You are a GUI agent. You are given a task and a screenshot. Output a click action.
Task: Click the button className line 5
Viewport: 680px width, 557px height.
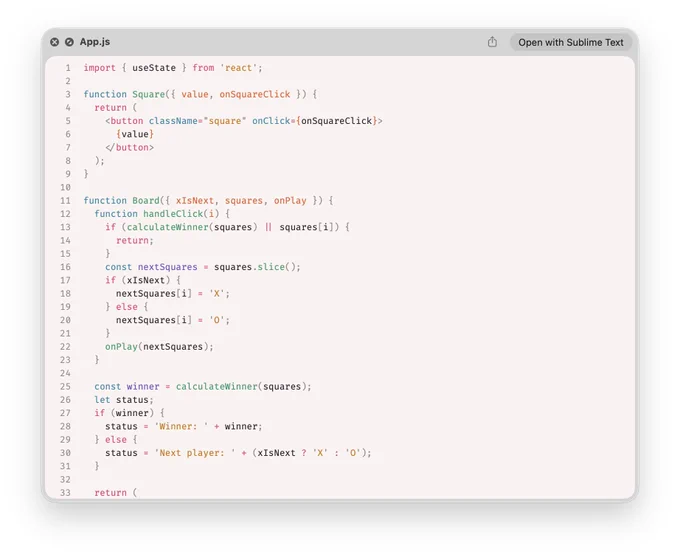(x=244, y=121)
